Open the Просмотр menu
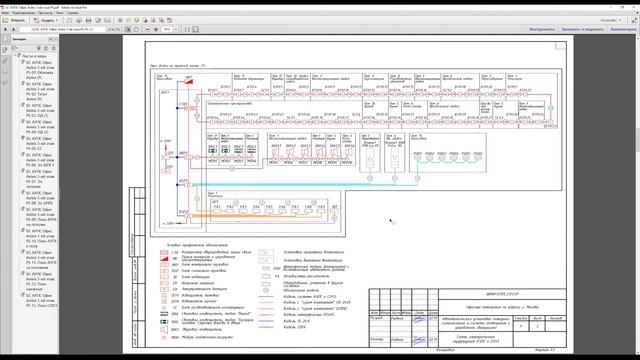Image resolution: width=640 pixels, height=360 pixels. click(45, 13)
